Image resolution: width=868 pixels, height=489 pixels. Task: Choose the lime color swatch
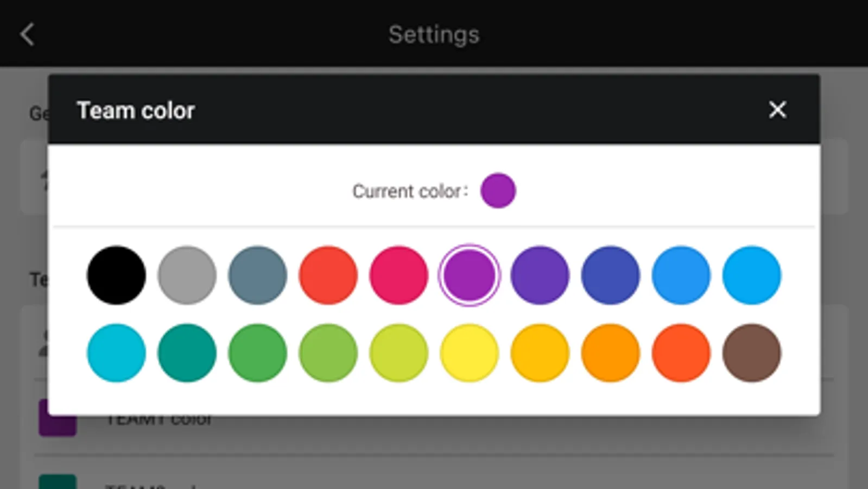[x=398, y=353]
